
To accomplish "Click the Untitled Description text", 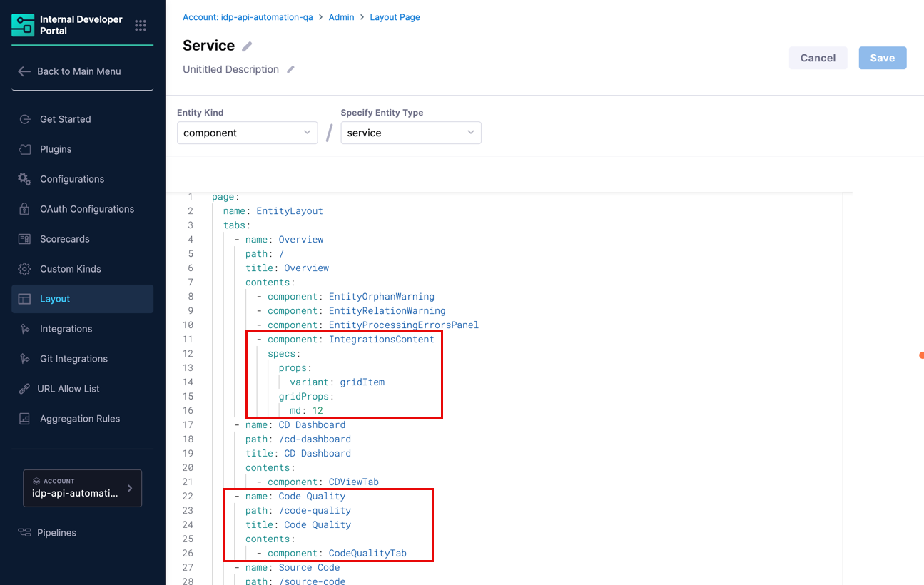I will coord(230,69).
